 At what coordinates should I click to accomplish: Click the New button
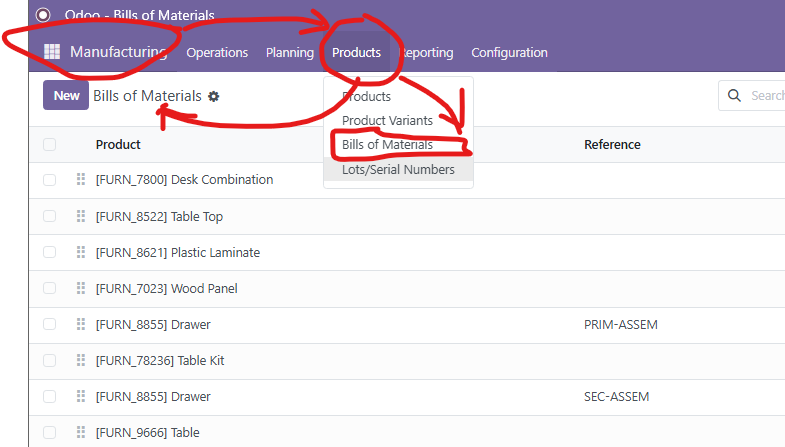[66, 96]
